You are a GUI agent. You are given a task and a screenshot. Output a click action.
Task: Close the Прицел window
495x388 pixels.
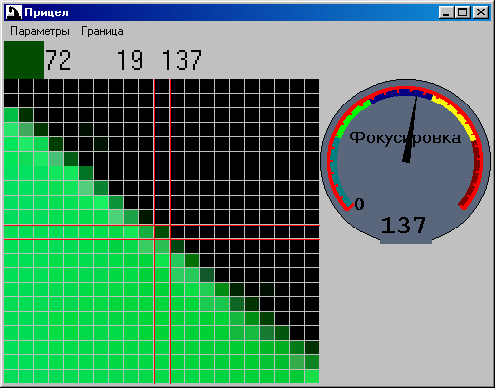pos(481,13)
